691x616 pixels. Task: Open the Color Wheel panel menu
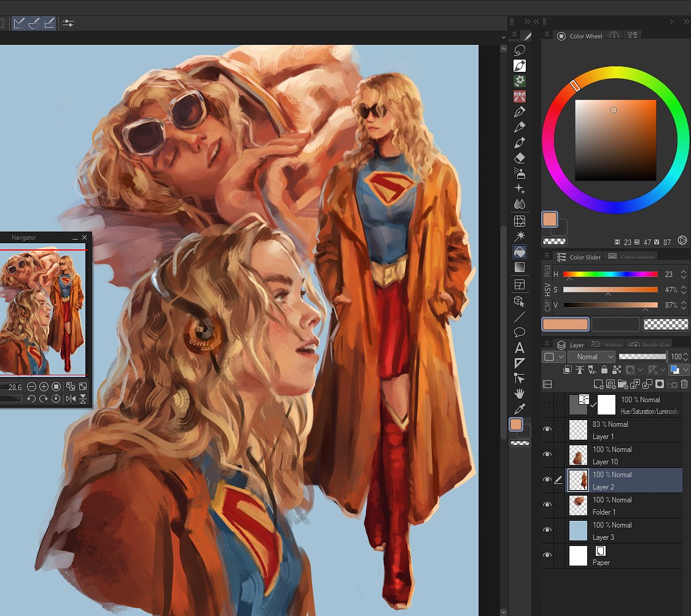547,35
